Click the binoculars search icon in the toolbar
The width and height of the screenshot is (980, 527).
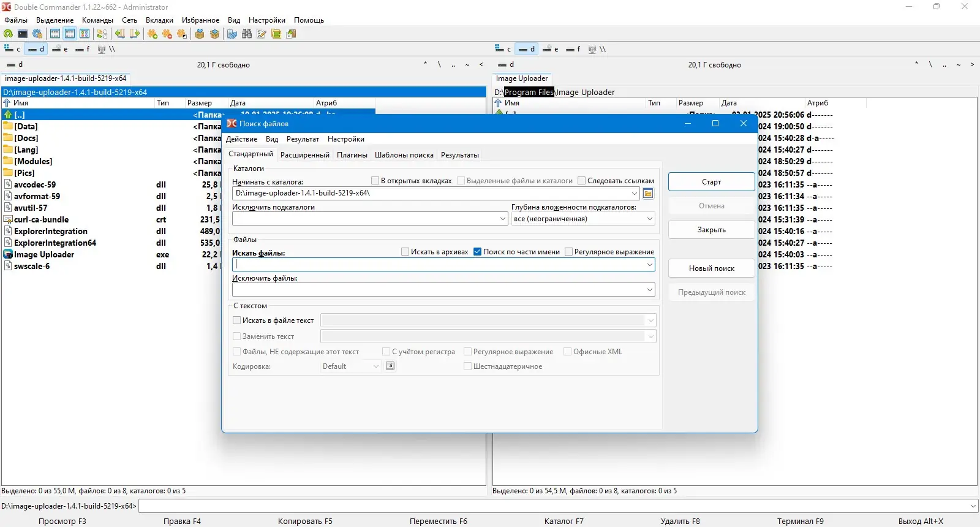(247, 34)
